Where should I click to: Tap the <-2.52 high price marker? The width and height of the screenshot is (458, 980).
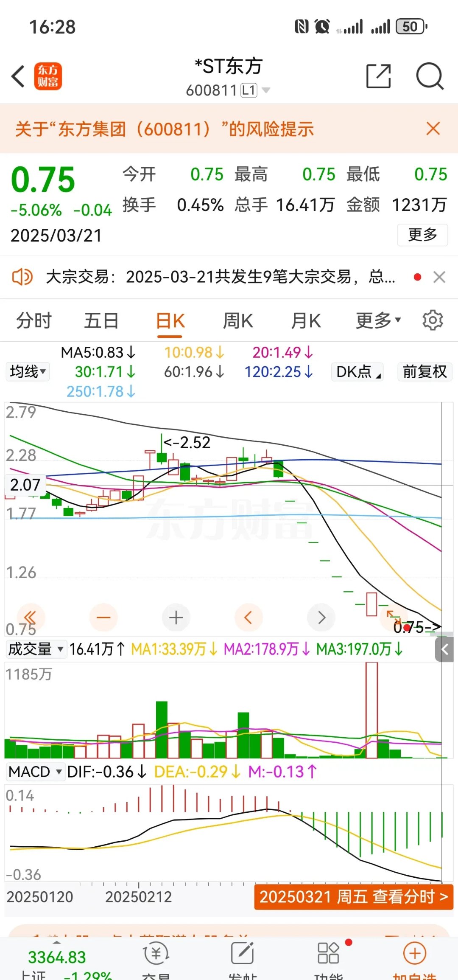point(187,443)
